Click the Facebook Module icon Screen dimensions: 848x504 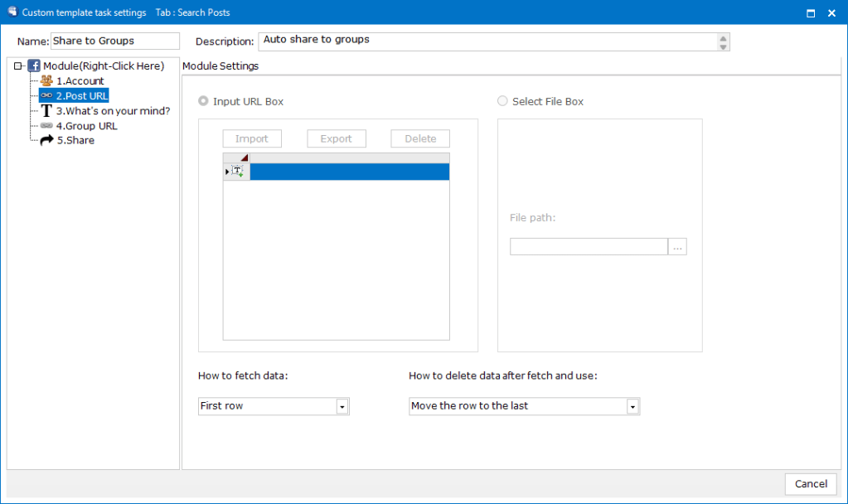[35, 66]
